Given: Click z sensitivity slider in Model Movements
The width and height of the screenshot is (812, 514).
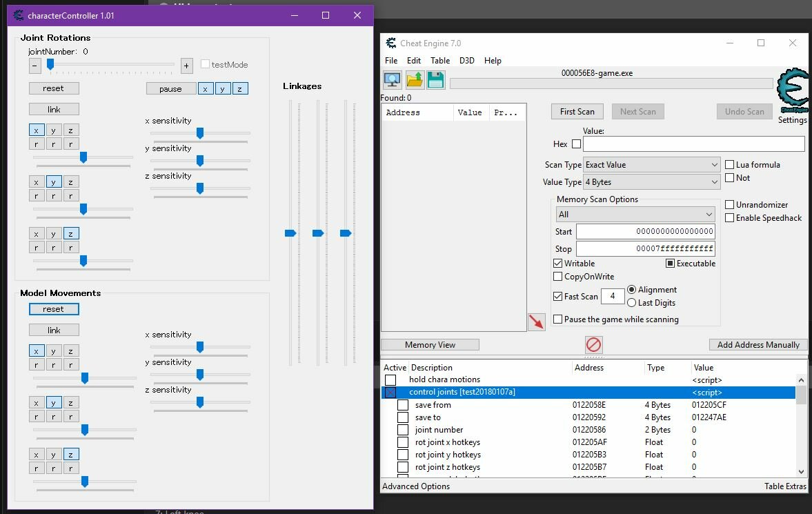Looking at the screenshot, I should (x=200, y=402).
